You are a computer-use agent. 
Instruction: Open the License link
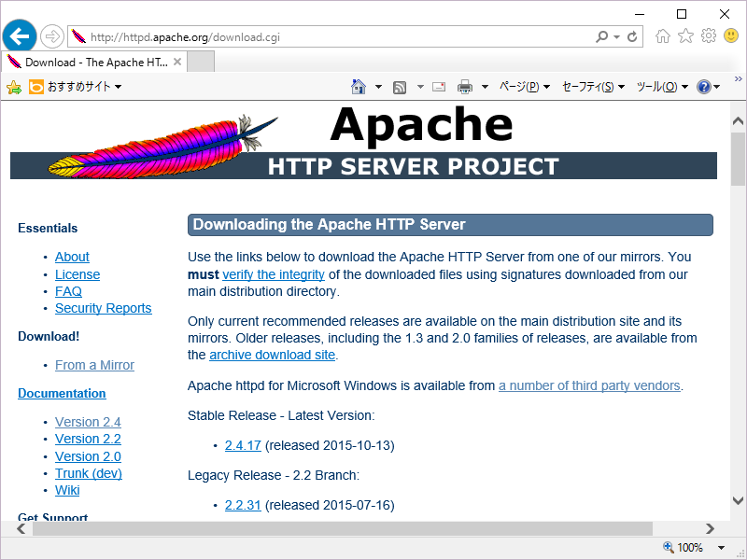pyautogui.click(x=78, y=274)
